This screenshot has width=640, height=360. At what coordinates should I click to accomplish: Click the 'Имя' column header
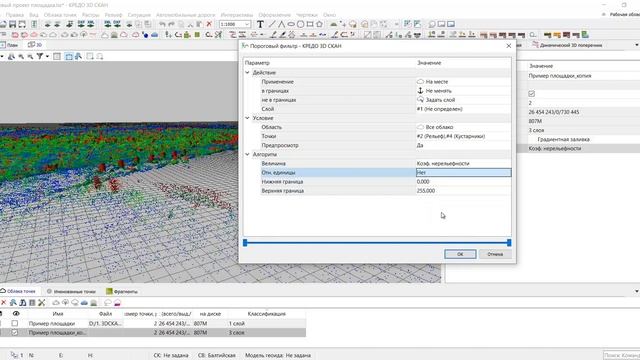(58, 314)
